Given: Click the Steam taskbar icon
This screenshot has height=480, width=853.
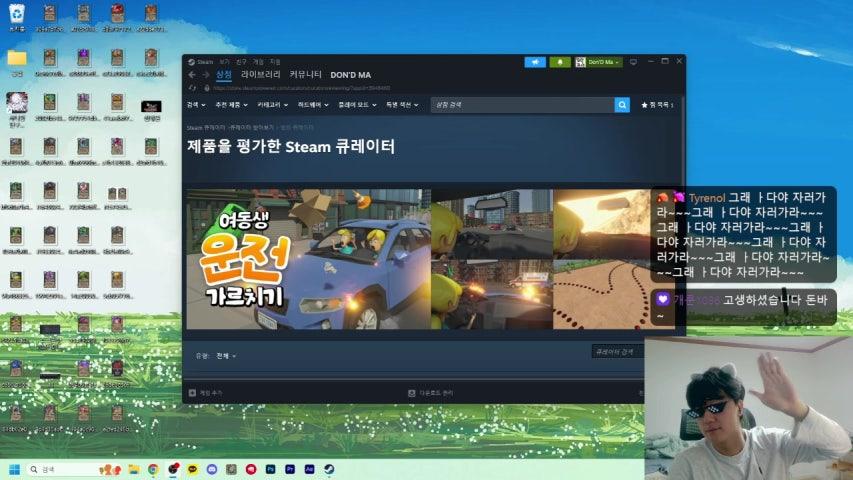Looking at the screenshot, I should click(329, 469).
